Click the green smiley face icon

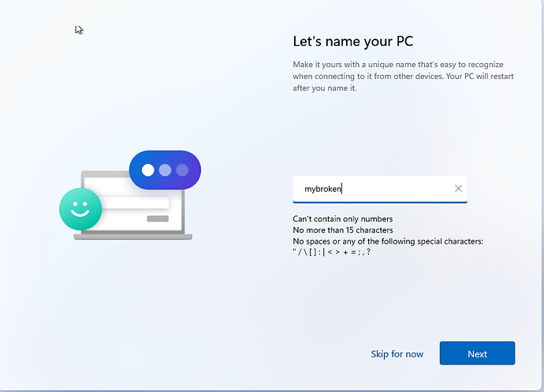[x=80, y=210]
